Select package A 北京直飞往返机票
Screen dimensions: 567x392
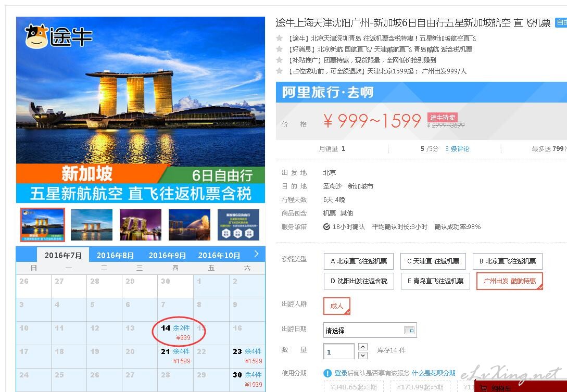pyautogui.click(x=358, y=261)
